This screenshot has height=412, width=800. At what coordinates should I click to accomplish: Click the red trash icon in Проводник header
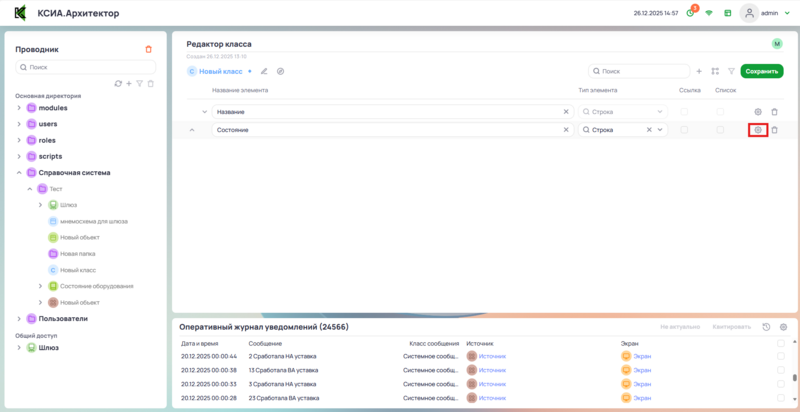coord(149,48)
